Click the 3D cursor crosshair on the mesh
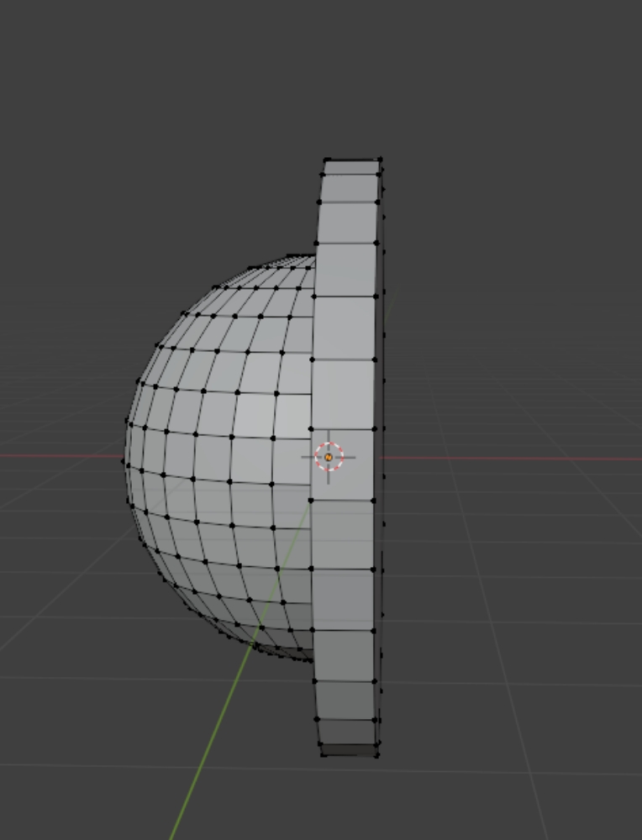The height and width of the screenshot is (840, 642). tap(329, 457)
